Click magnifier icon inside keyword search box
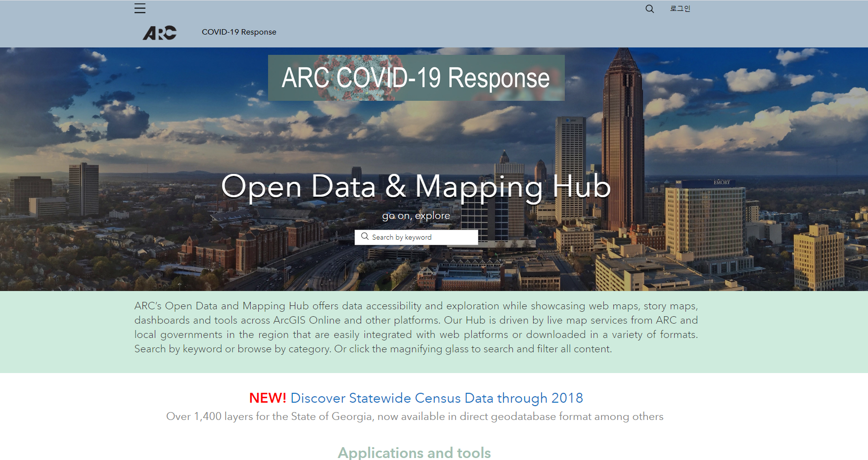 pyautogui.click(x=365, y=237)
